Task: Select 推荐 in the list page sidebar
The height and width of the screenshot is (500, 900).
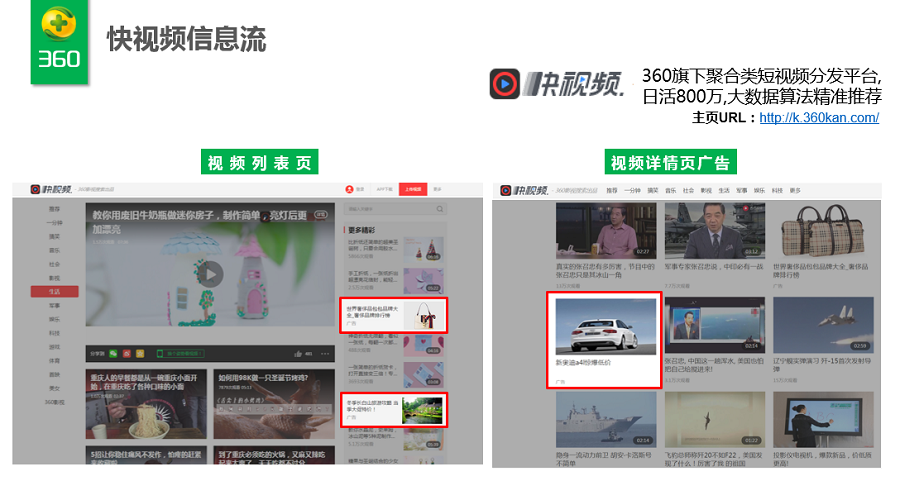Action: (55, 209)
